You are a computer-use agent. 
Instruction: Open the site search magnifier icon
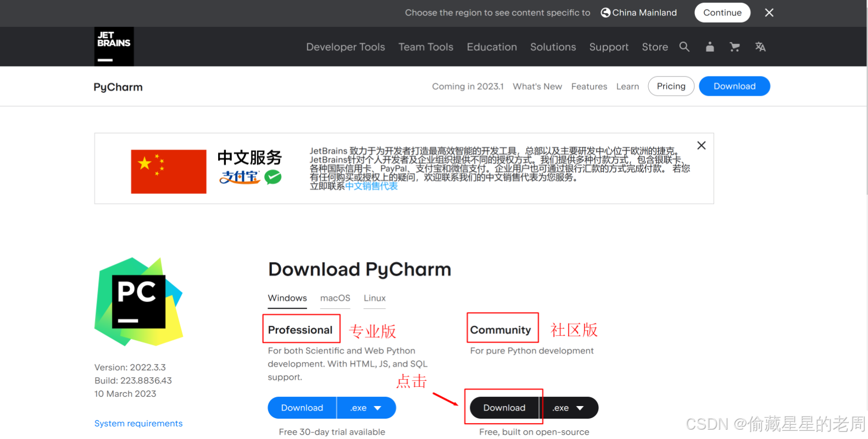coord(684,47)
